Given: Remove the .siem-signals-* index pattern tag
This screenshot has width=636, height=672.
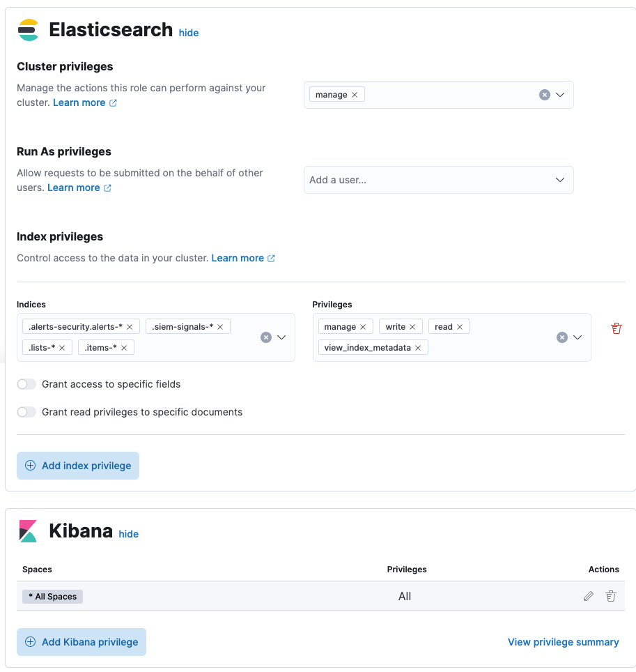Looking at the screenshot, I should coord(219,326).
